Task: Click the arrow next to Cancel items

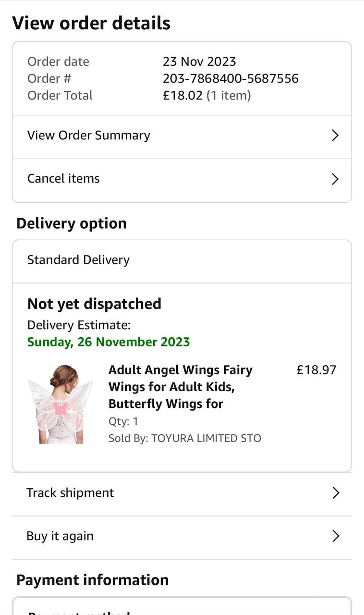Action: (335, 179)
